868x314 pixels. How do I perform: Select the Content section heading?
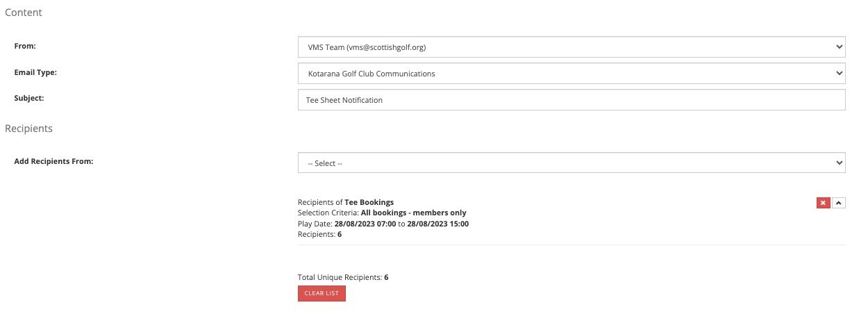(x=23, y=13)
